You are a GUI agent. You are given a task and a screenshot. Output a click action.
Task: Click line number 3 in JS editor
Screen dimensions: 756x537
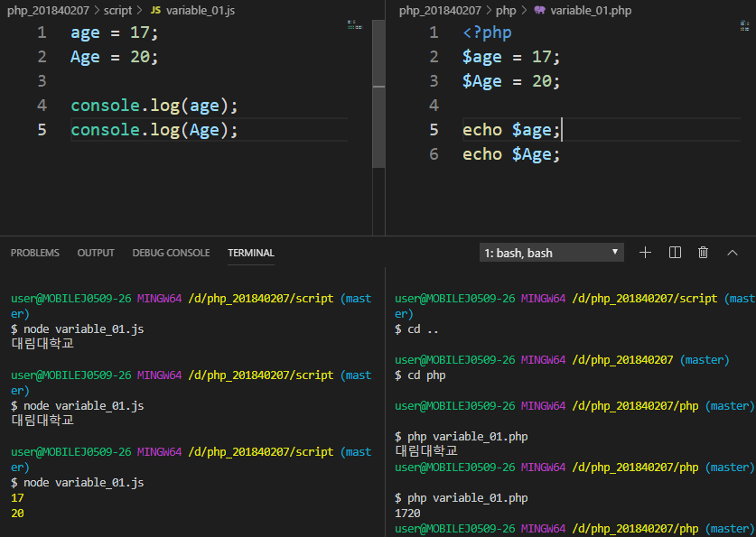click(x=42, y=81)
